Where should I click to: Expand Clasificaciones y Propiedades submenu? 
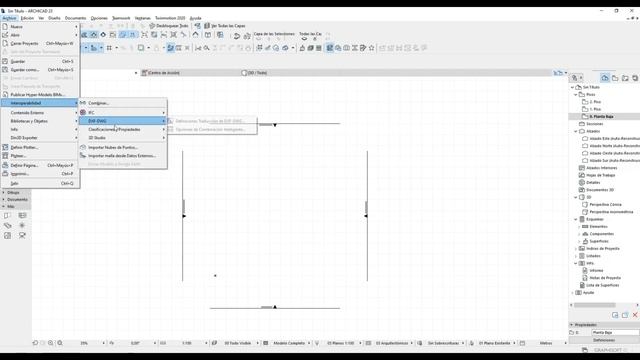coord(123,129)
